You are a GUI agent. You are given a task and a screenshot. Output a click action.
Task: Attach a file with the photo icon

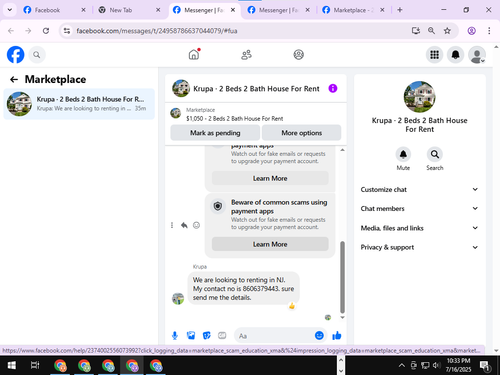191,336
